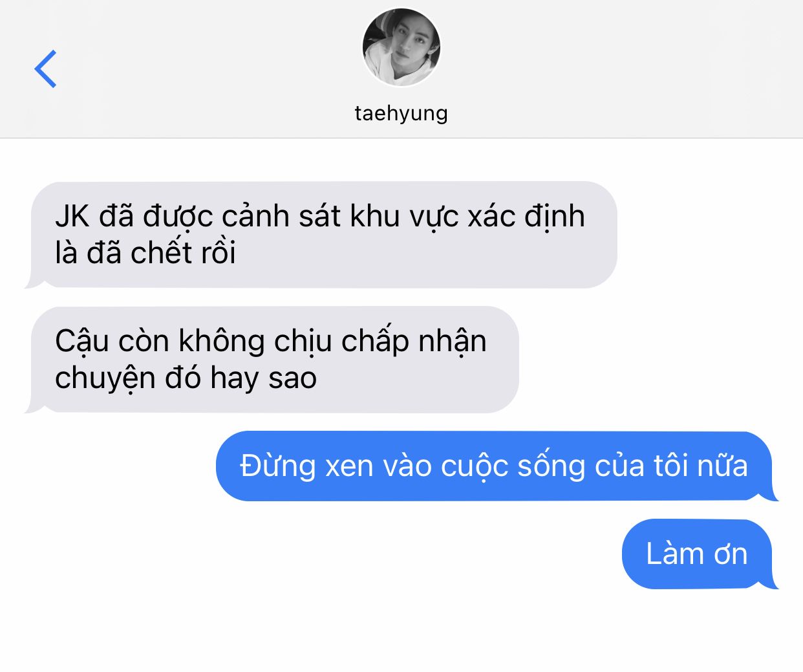Viewport: 803px width, 672px height.
Task: Tap the blue back chevron
Action: [x=45, y=69]
